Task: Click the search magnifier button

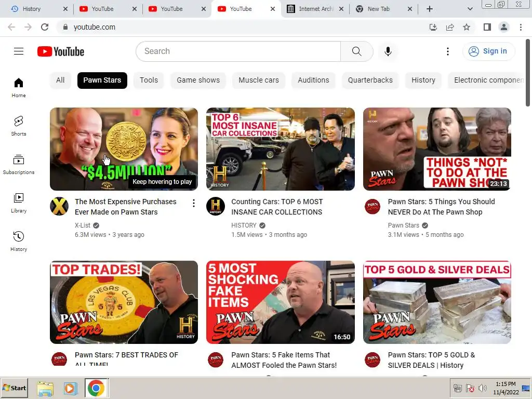Action: pos(356,51)
